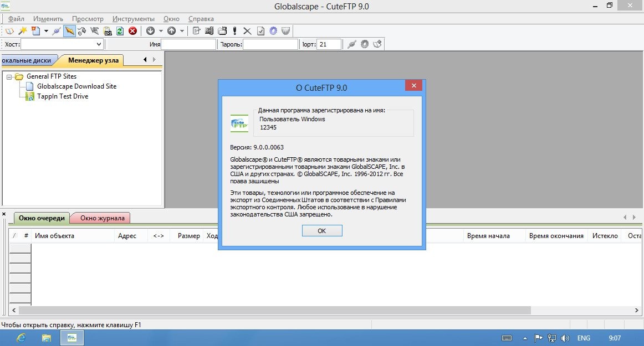The image size is (644, 346).
Task: Open the Инструменты menu
Action: 134,18
